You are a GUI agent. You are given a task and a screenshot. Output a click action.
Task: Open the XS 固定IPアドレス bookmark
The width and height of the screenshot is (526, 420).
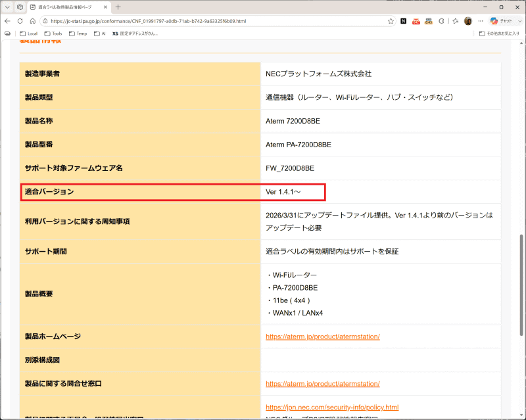pos(135,34)
